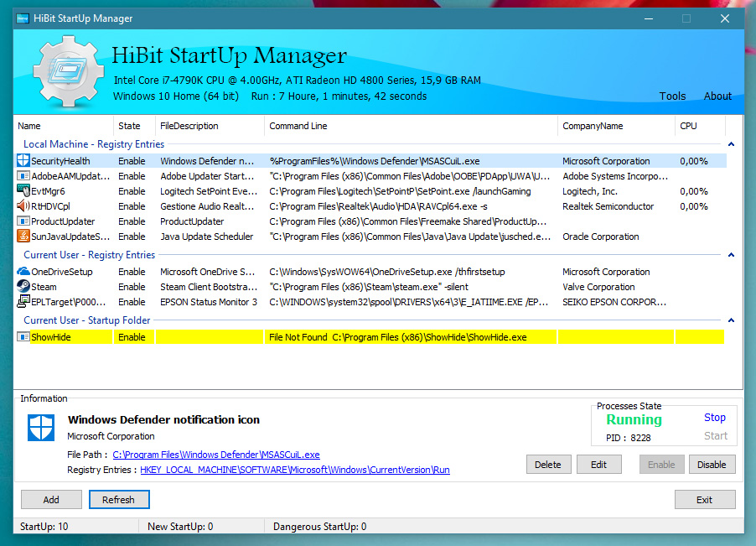Image resolution: width=756 pixels, height=546 pixels.
Task: Select the OneDriveSetup cloud icon
Action: tap(23, 272)
